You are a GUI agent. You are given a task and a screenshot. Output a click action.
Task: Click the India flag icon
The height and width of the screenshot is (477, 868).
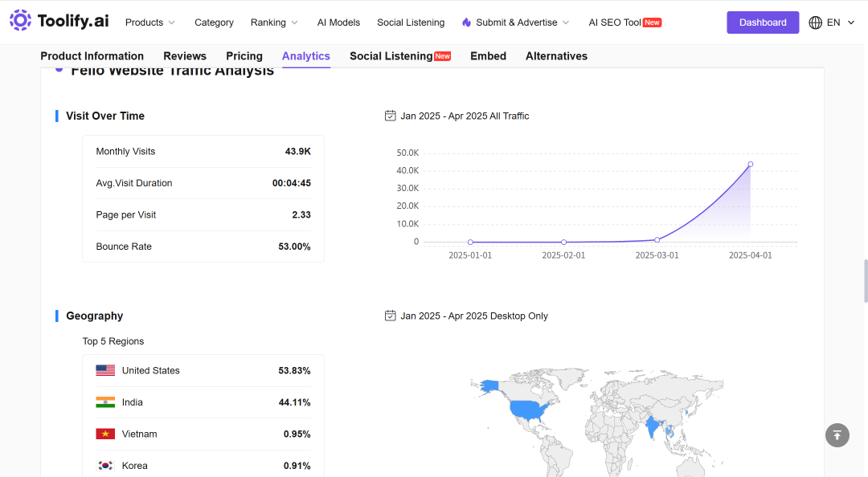click(x=105, y=402)
